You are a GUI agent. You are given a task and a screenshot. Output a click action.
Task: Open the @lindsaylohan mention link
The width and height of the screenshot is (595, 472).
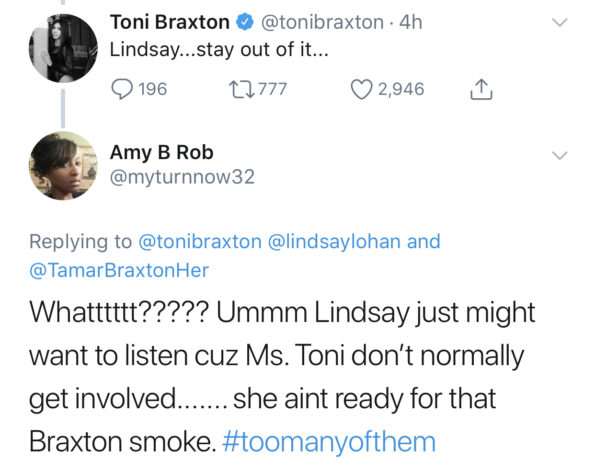pyautogui.click(x=334, y=242)
